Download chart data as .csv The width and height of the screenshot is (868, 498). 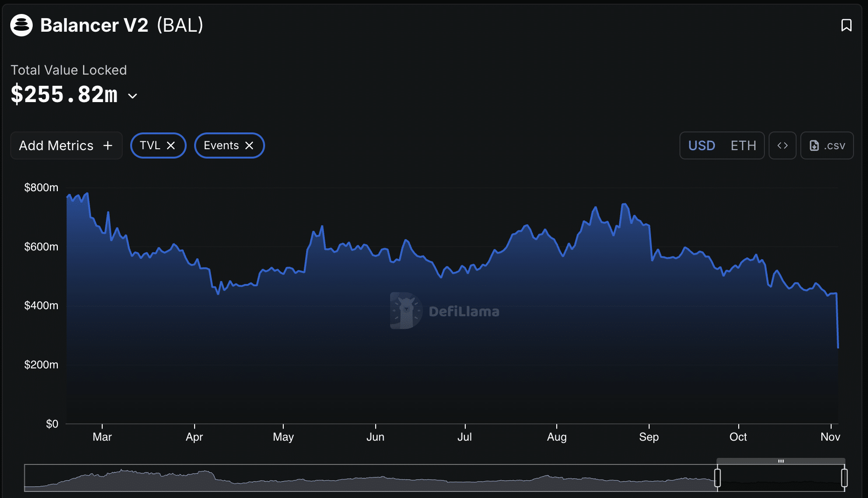point(827,145)
